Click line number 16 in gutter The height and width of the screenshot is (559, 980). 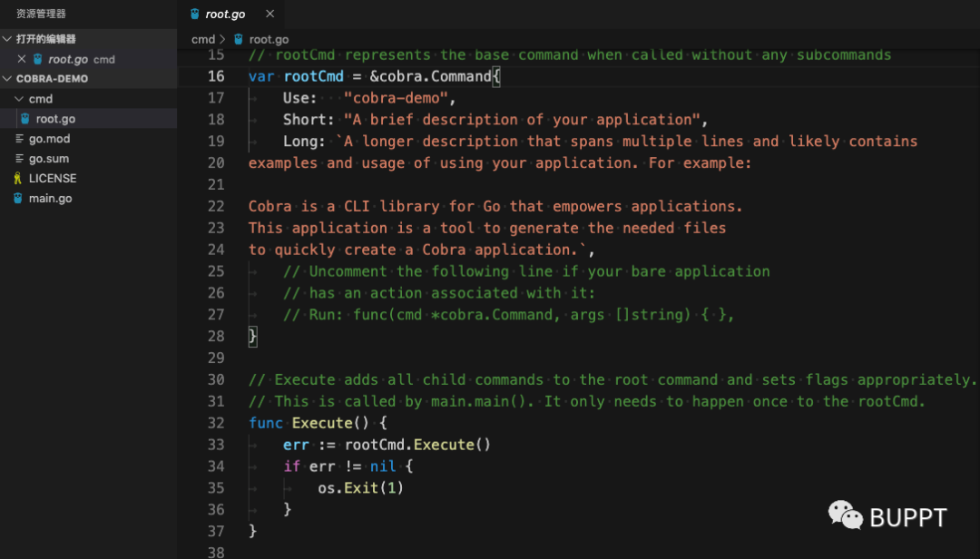(x=216, y=76)
